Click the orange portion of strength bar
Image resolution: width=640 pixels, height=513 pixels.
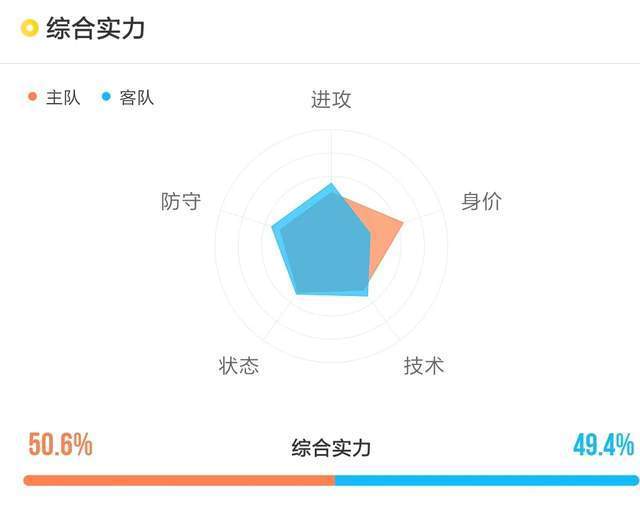click(179, 480)
